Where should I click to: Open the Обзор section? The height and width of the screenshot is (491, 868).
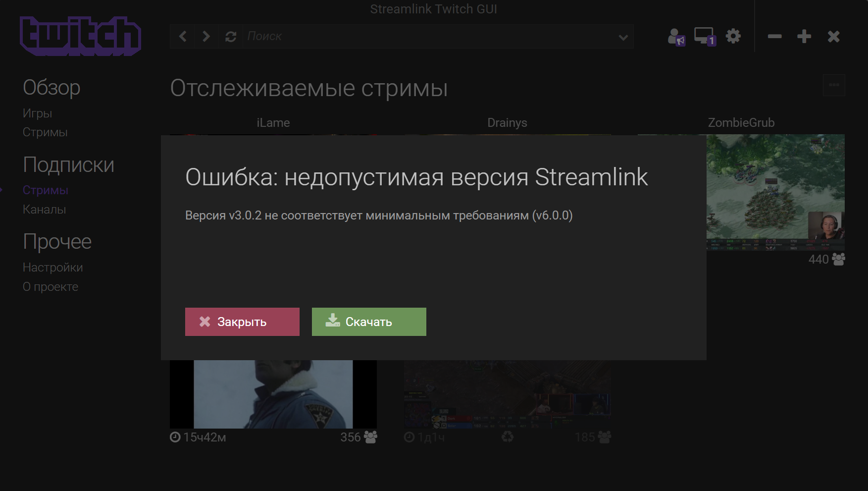tap(51, 88)
